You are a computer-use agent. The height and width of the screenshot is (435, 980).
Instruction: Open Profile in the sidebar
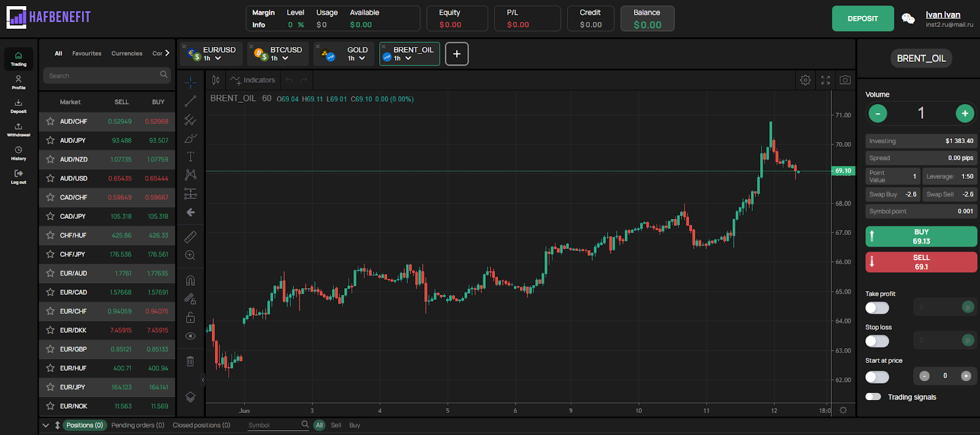click(18, 83)
